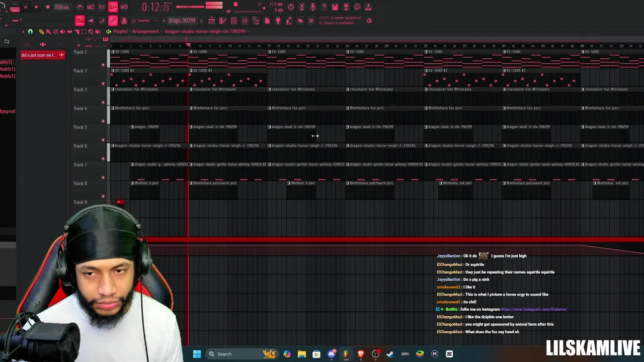
Task: Open the (none) snap dropdown
Action: click(x=144, y=21)
